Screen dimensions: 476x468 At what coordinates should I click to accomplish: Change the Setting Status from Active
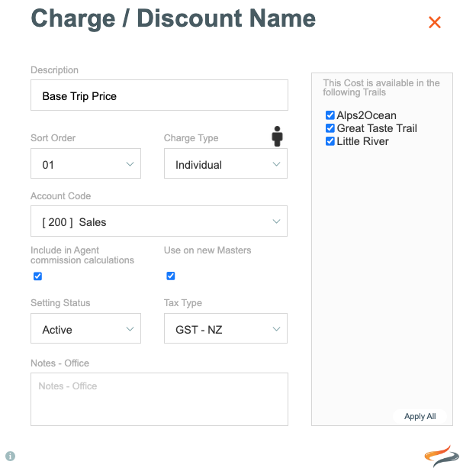tap(85, 328)
